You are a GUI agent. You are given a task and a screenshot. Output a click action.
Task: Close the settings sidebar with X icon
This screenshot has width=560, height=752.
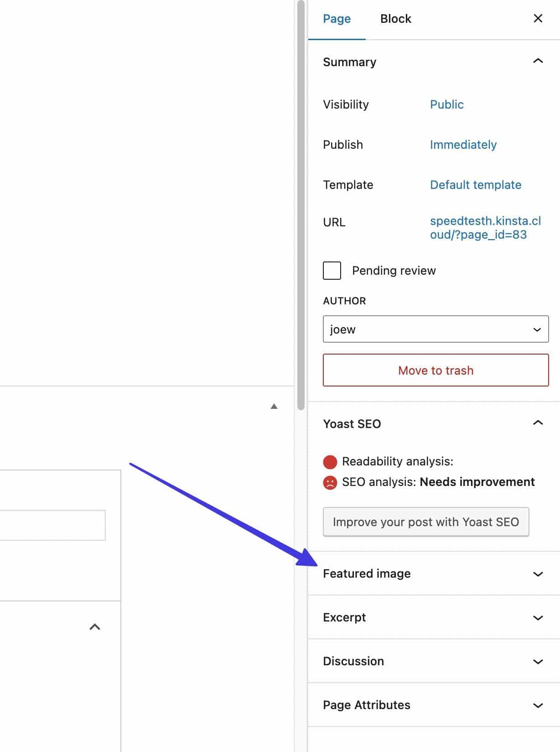pos(538,18)
